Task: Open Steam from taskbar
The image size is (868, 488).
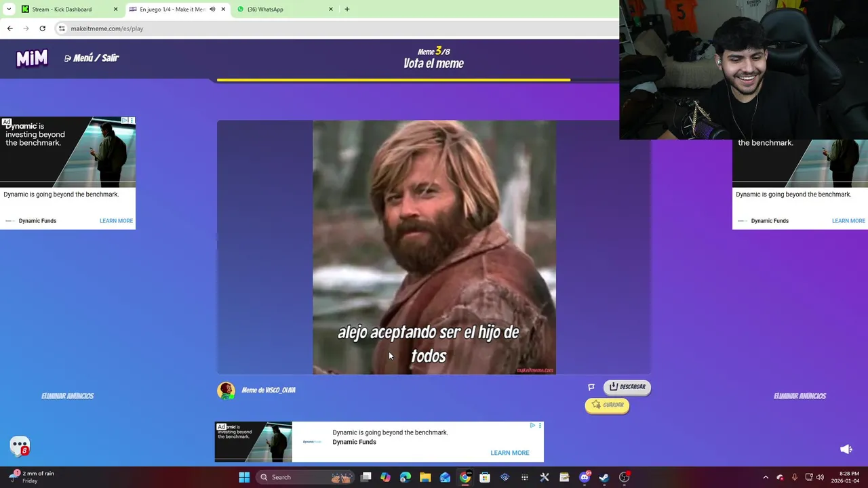Action: tap(604, 477)
